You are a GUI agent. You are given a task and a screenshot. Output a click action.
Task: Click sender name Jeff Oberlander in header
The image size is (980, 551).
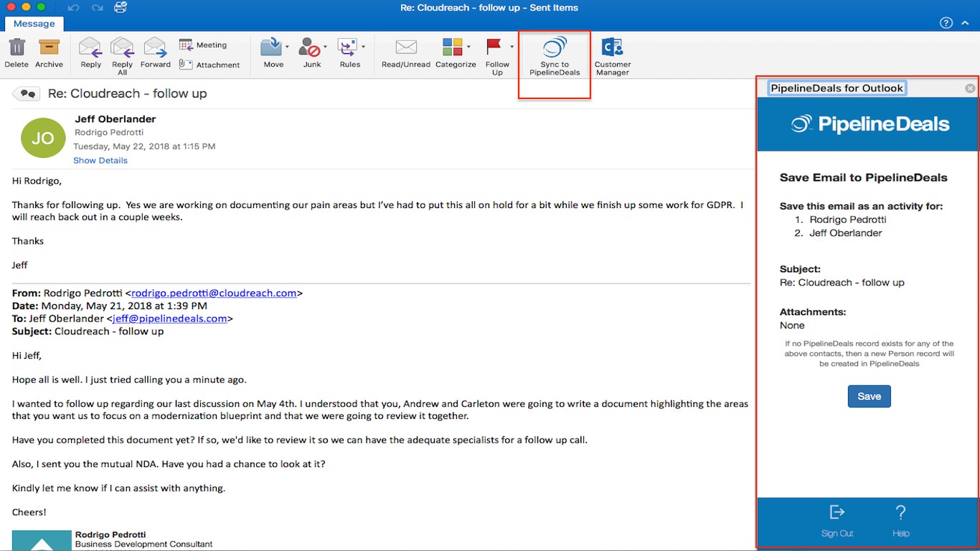(115, 119)
